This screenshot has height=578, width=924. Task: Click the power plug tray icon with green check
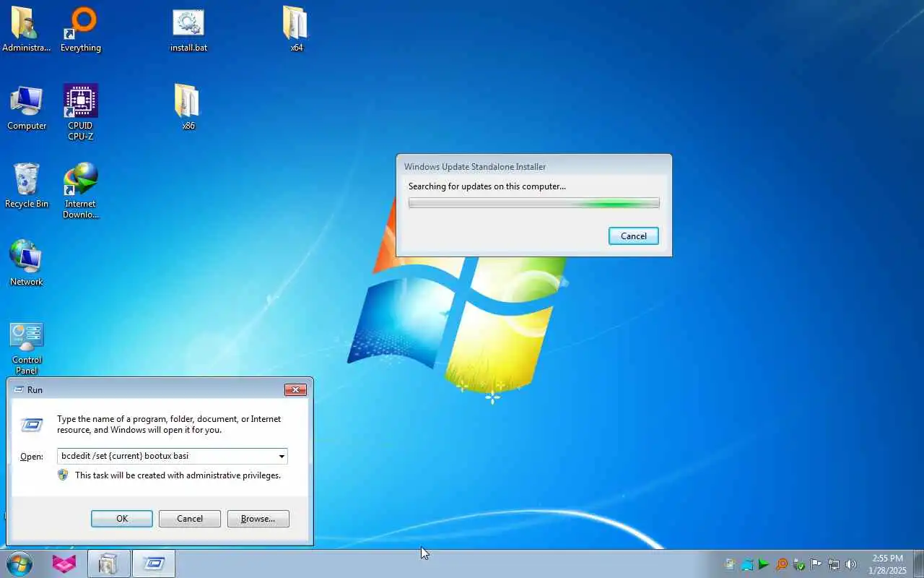pos(799,564)
